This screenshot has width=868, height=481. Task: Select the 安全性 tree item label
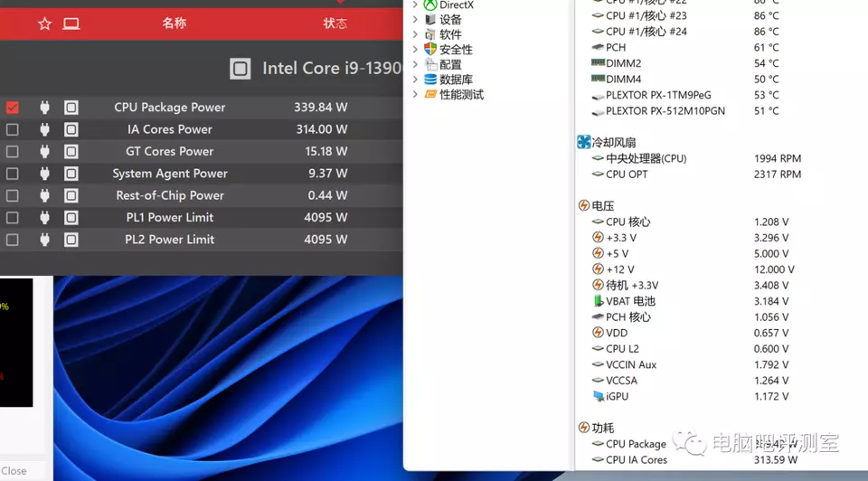tap(456, 50)
